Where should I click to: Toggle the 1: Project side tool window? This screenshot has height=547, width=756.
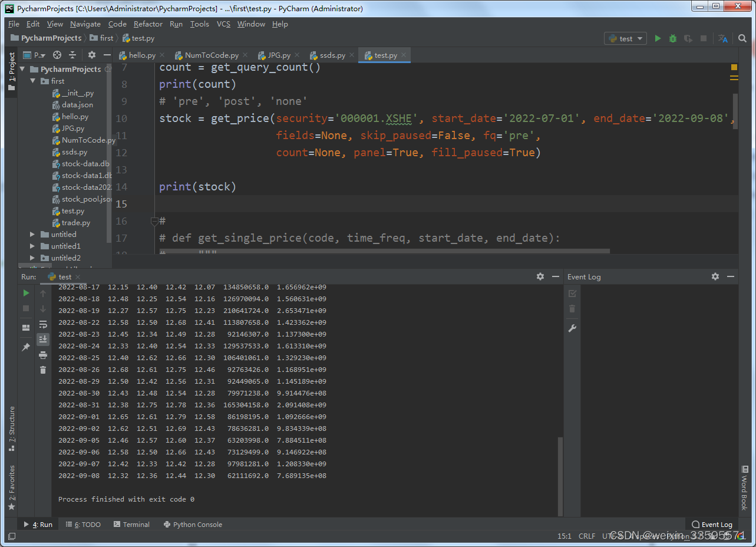[12, 71]
